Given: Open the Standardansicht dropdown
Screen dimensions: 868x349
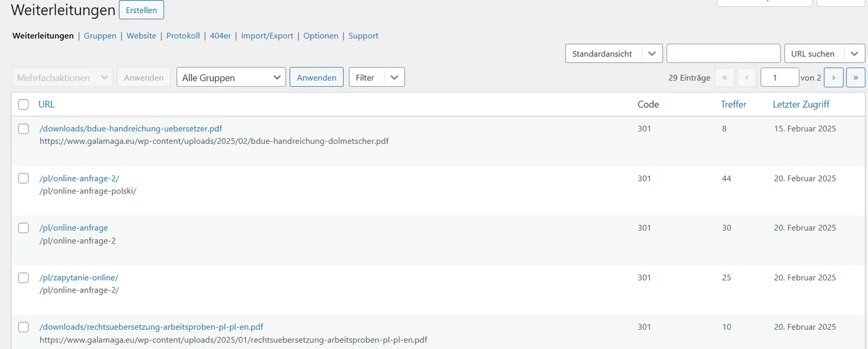Looking at the screenshot, I should click(614, 53).
